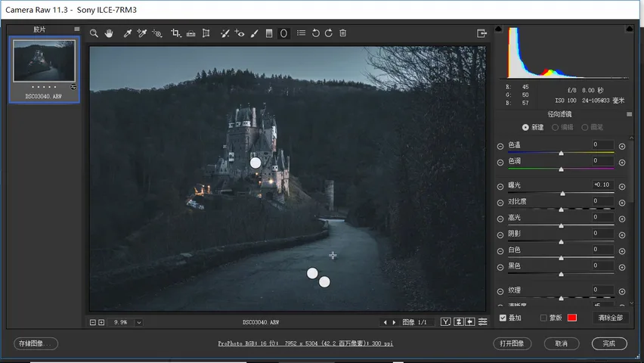Go to next image arrow
The image size is (644, 363).
point(395,322)
